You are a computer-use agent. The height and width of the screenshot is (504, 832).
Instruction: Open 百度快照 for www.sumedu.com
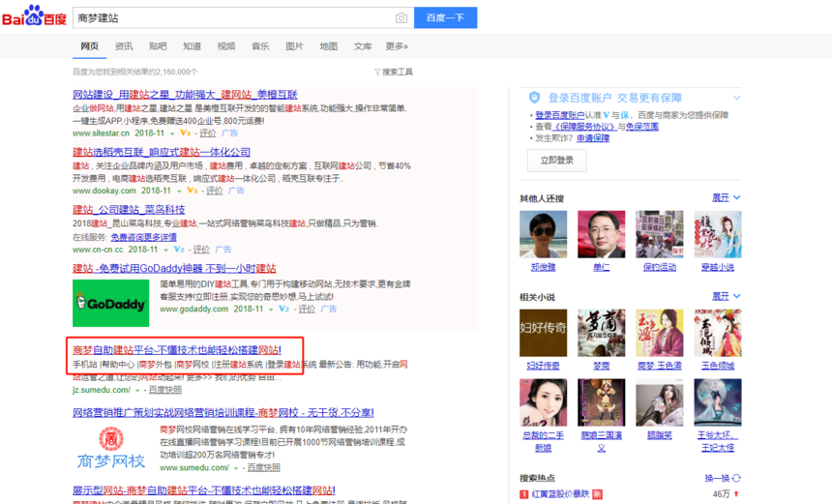pyautogui.click(x=264, y=467)
